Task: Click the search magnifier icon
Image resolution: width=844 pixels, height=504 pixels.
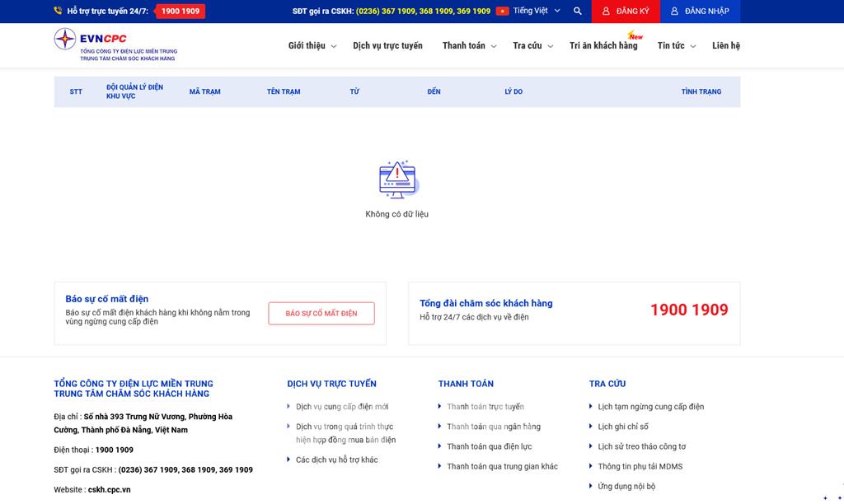Action: click(x=577, y=12)
